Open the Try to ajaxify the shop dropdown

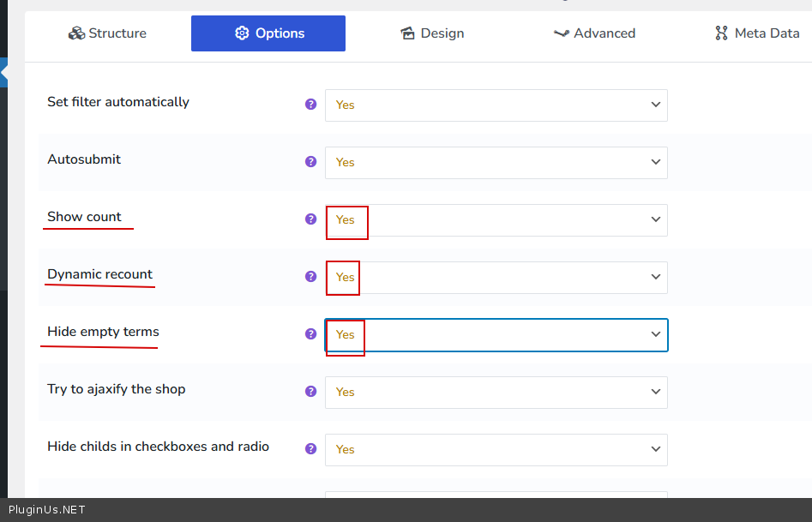tap(496, 393)
